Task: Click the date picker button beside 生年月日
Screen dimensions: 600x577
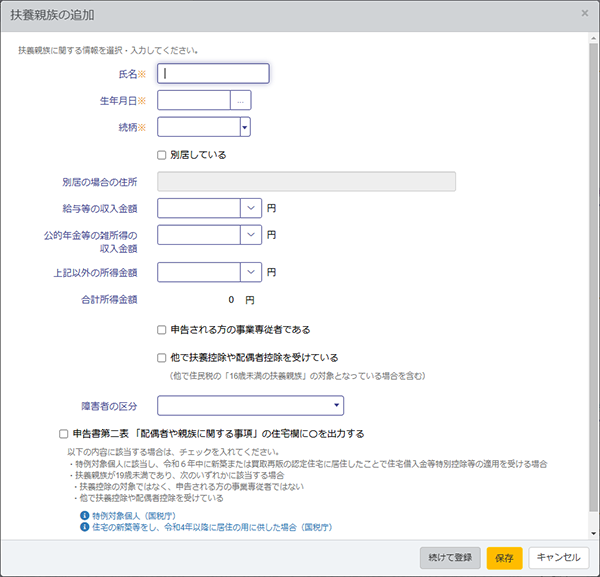Action: click(x=241, y=100)
